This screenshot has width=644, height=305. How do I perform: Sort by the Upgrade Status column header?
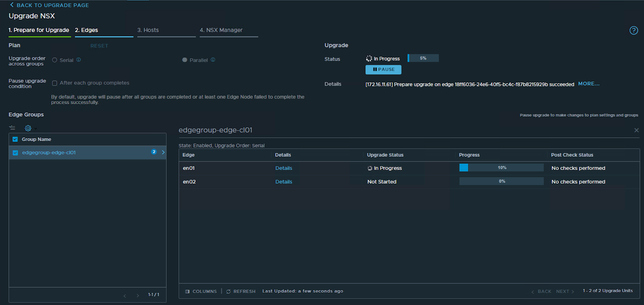coord(385,155)
